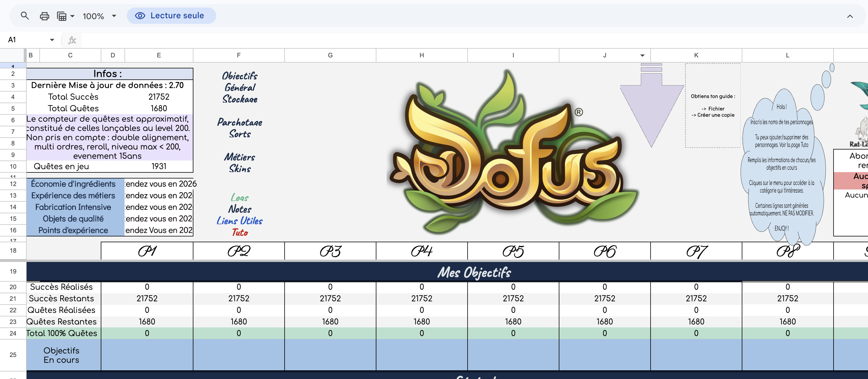Click P4's blue Objectifs En cours cell
The image size is (868, 379).
point(422,355)
